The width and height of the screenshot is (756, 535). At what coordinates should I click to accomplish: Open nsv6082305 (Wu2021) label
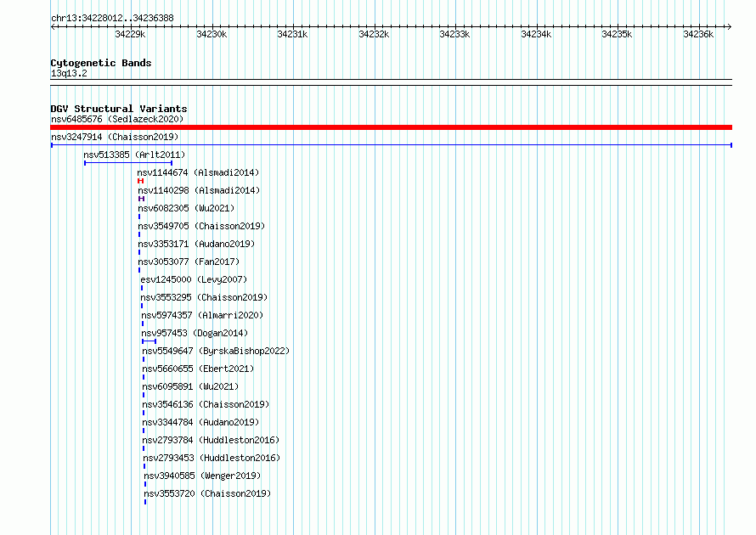click(x=186, y=208)
